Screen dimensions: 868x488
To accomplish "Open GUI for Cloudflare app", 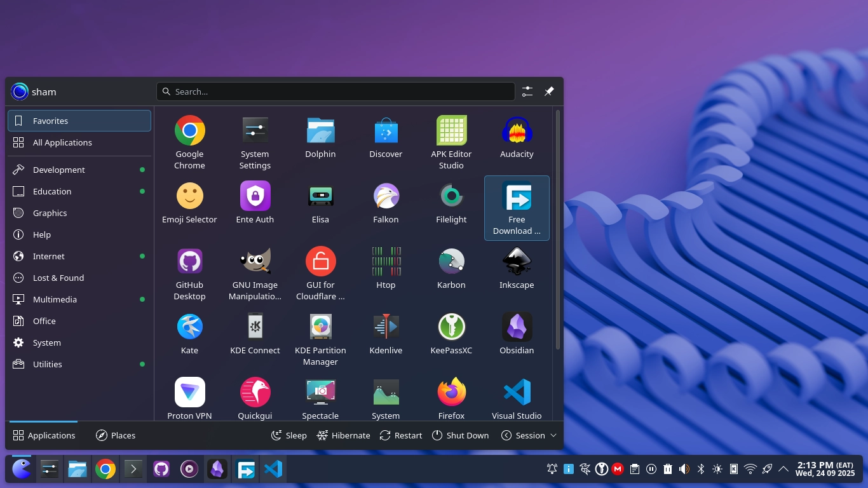I will point(320,273).
